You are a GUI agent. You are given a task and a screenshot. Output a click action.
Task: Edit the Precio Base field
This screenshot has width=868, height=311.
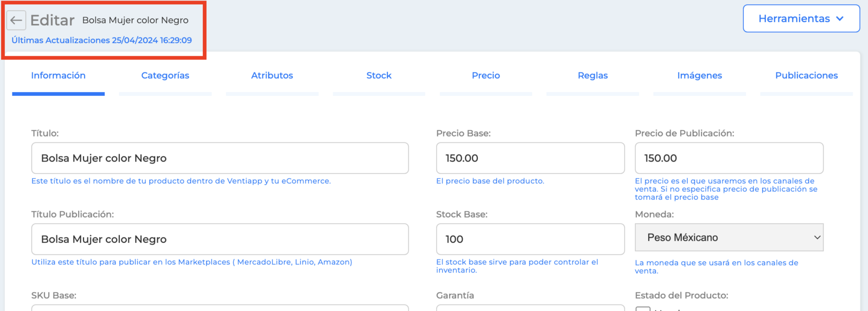pyautogui.click(x=530, y=158)
